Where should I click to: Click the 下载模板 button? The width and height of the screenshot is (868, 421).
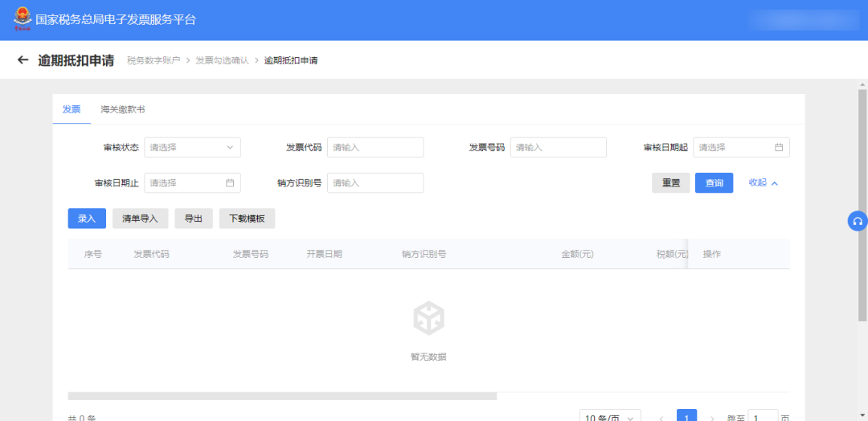(247, 219)
